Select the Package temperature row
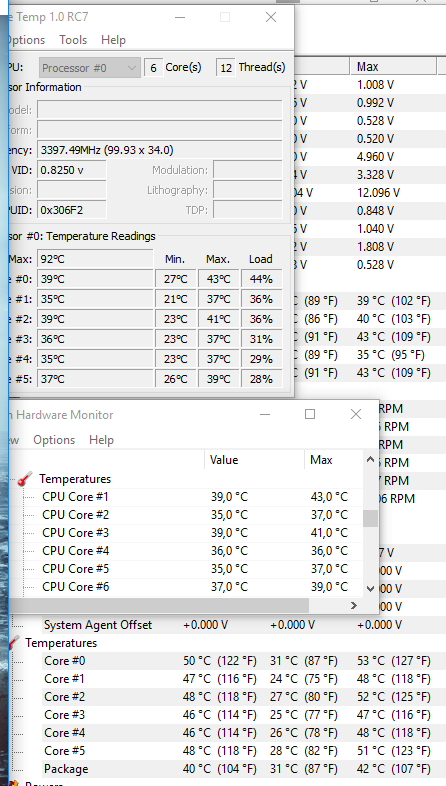Screen dimensions: 446x786 coord(244,769)
